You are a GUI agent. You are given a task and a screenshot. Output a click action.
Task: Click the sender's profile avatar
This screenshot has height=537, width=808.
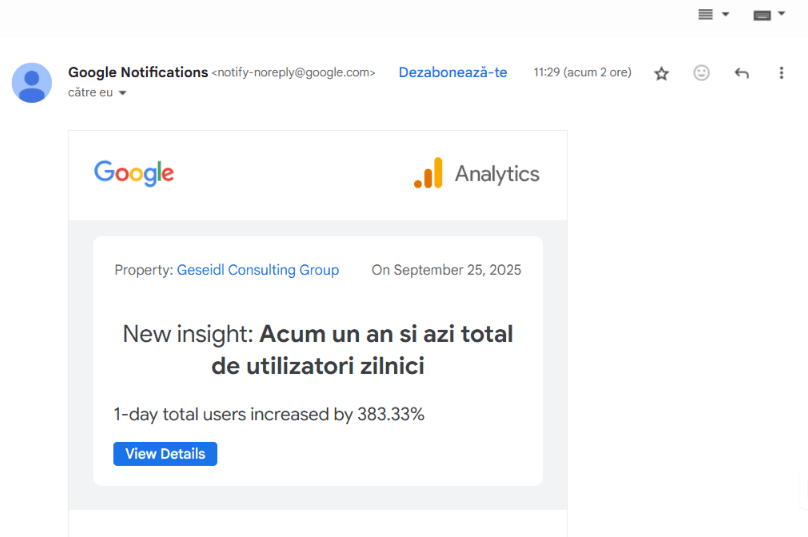(32, 82)
